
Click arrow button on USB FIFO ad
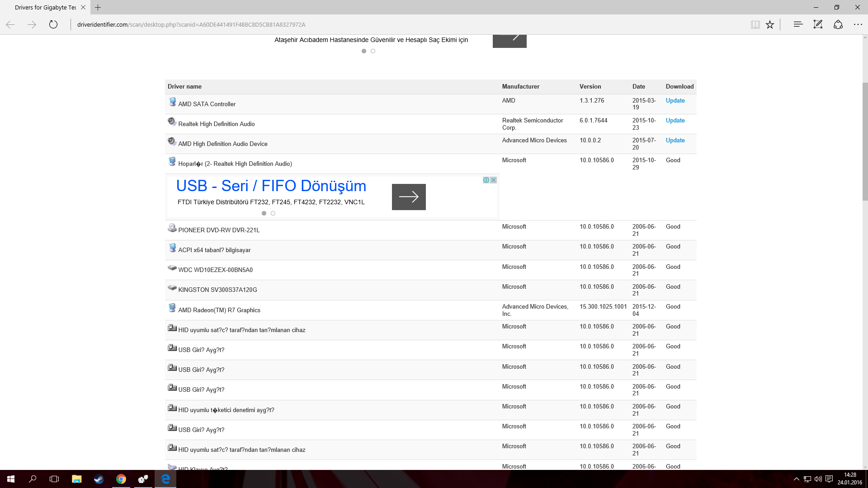(409, 197)
